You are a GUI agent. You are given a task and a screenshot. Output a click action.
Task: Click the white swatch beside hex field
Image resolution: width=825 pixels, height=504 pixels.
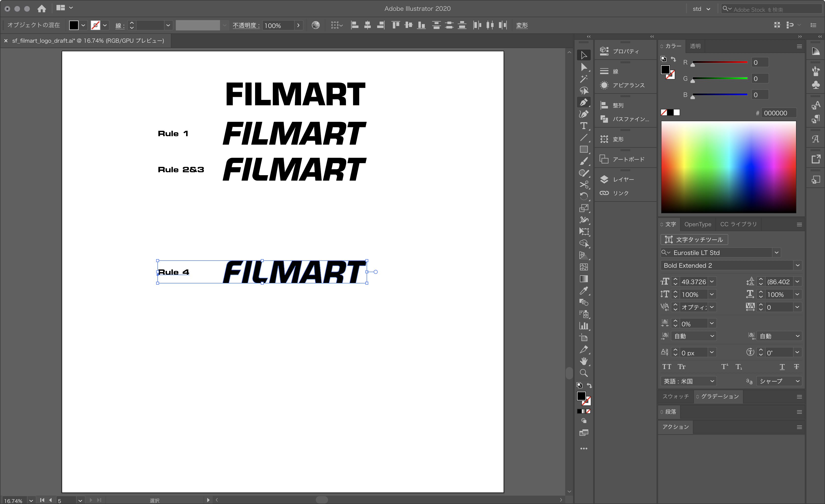(677, 112)
